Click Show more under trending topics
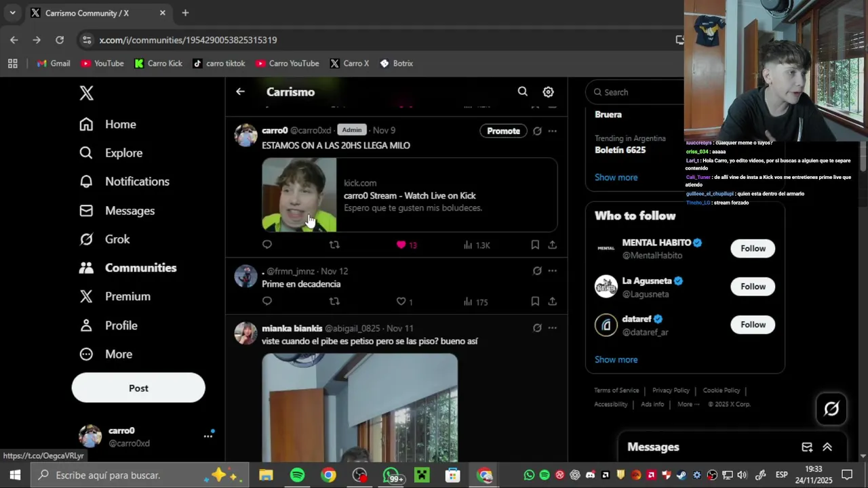This screenshot has width=868, height=488. click(616, 178)
